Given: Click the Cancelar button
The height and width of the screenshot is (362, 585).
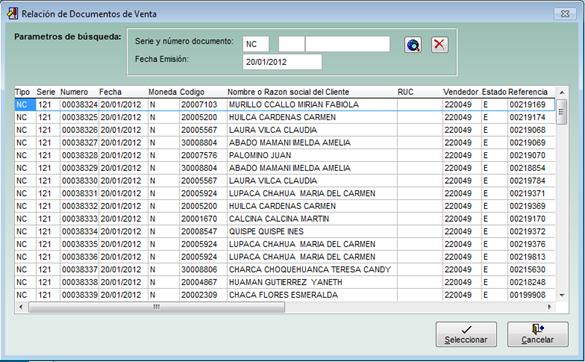Looking at the screenshot, I should point(538,334).
